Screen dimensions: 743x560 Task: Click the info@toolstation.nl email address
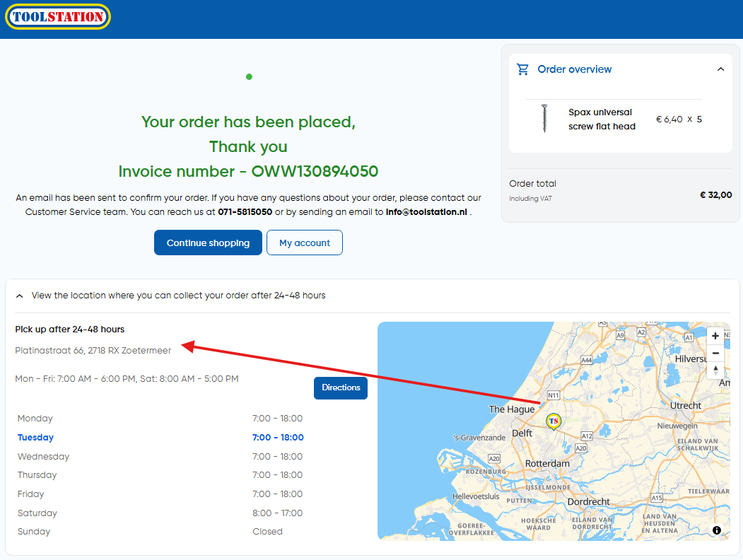pyautogui.click(x=426, y=211)
